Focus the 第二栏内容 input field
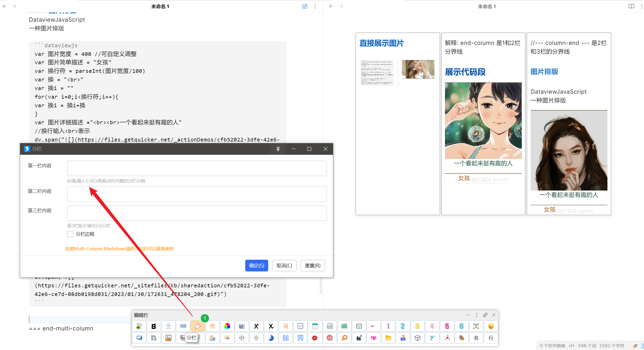The width and height of the screenshot is (644, 350). pos(197,194)
